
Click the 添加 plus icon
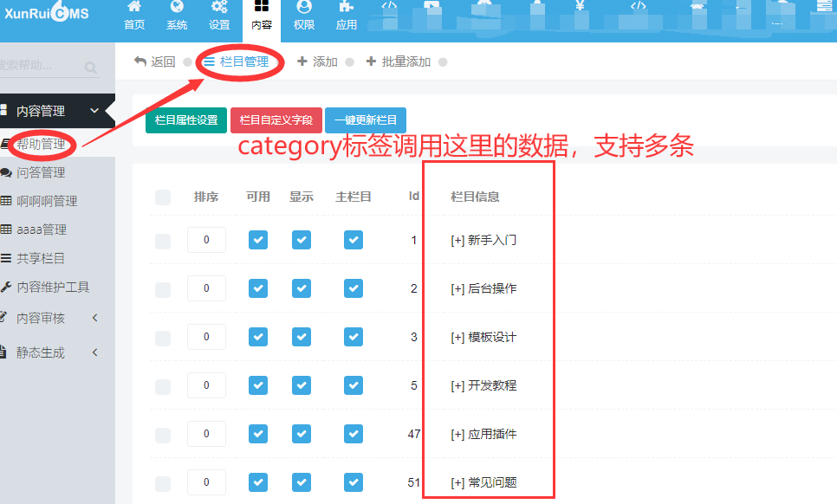coord(302,61)
